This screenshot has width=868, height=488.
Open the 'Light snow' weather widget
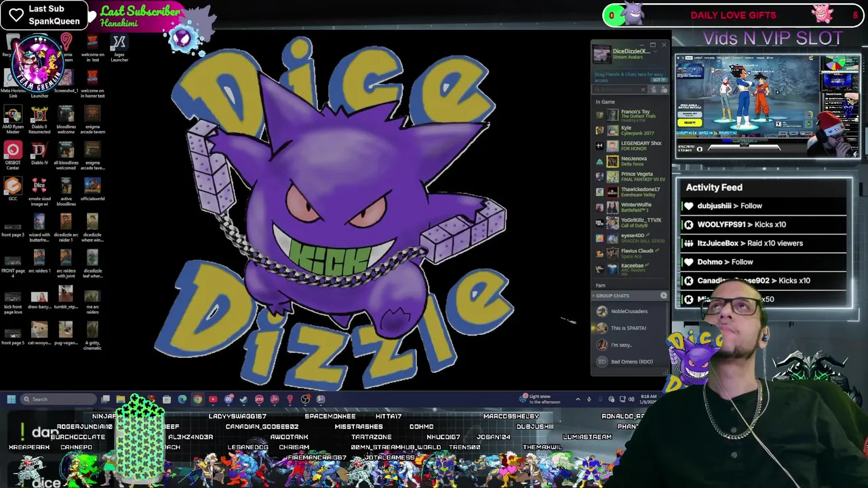540,399
